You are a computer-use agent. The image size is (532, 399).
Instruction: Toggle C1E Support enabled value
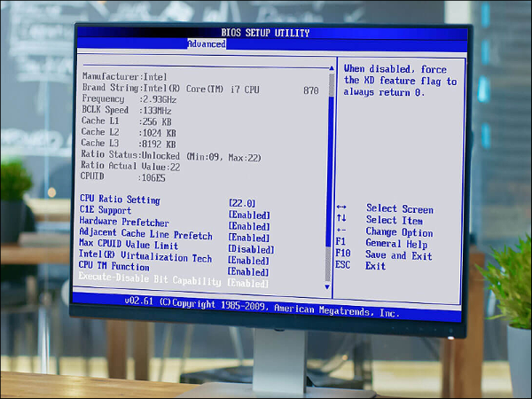pyautogui.click(x=249, y=215)
